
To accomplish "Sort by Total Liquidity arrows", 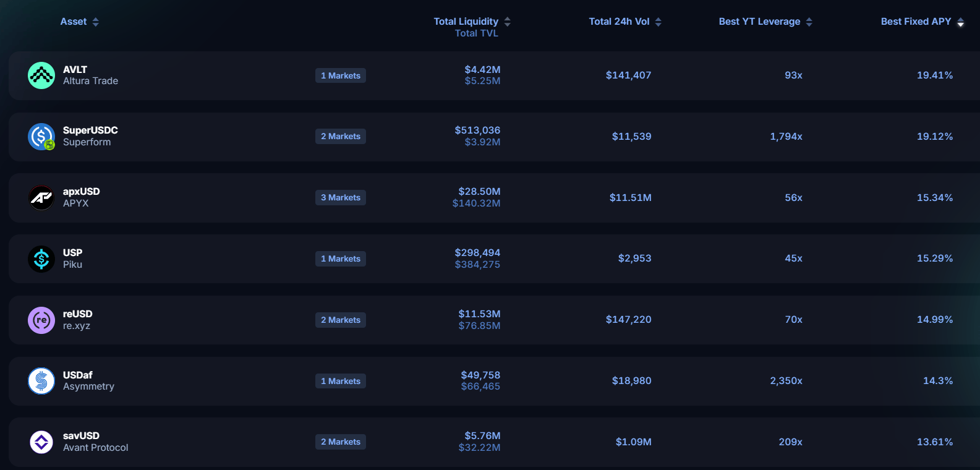I will click(507, 22).
